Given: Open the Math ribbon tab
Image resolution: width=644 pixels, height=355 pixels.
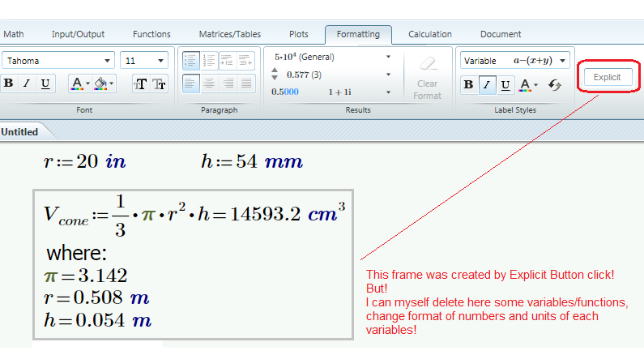Looking at the screenshot, I should (14, 34).
